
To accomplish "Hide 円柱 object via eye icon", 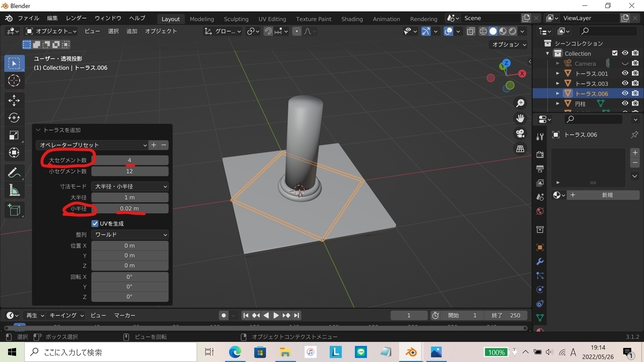I will [x=625, y=104].
